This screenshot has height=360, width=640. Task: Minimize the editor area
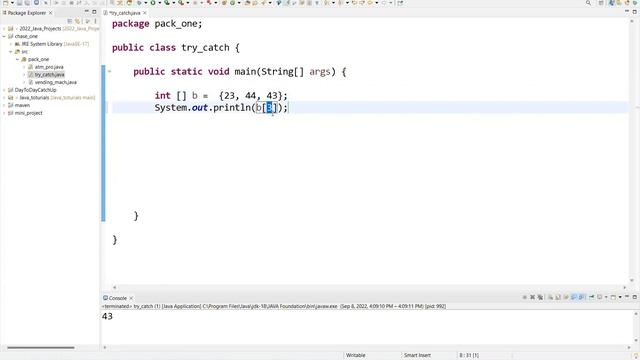(x=627, y=11)
